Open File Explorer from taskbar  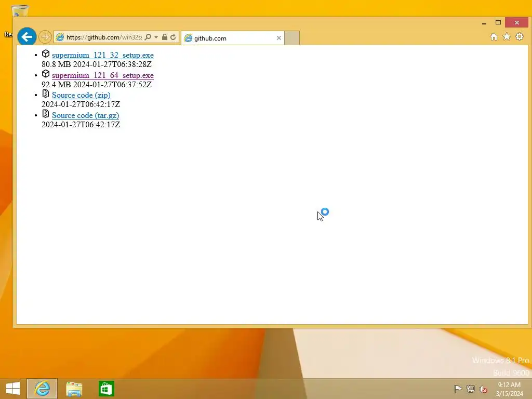coord(74,389)
